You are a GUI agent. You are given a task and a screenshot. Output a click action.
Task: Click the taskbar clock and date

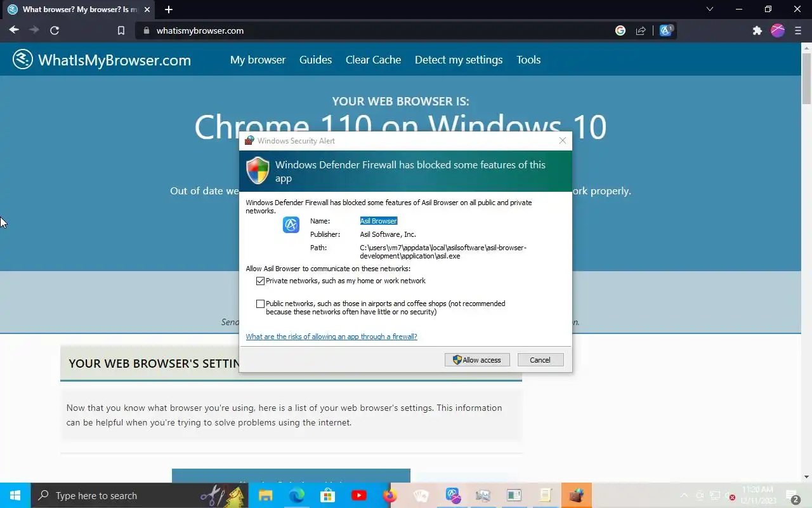click(759, 495)
